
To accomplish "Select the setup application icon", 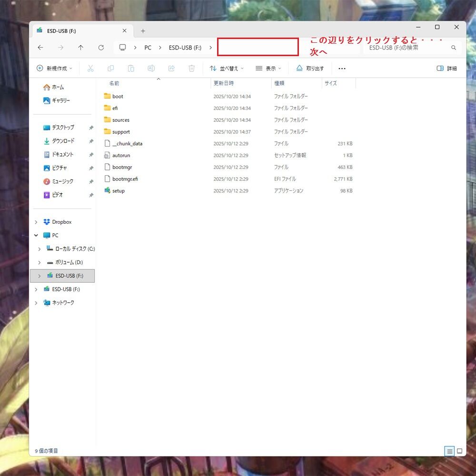I will (107, 190).
